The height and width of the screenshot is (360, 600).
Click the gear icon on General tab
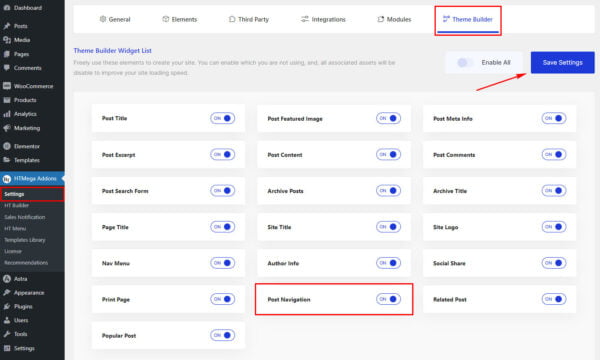tap(103, 19)
